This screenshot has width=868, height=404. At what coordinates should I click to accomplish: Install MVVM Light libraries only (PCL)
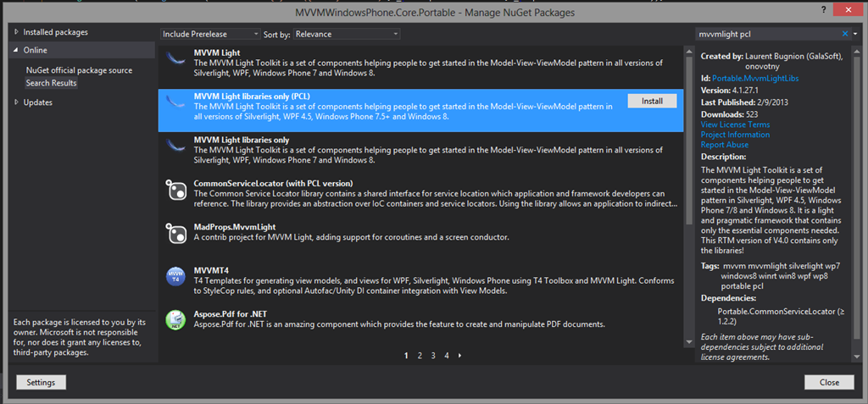(652, 101)
